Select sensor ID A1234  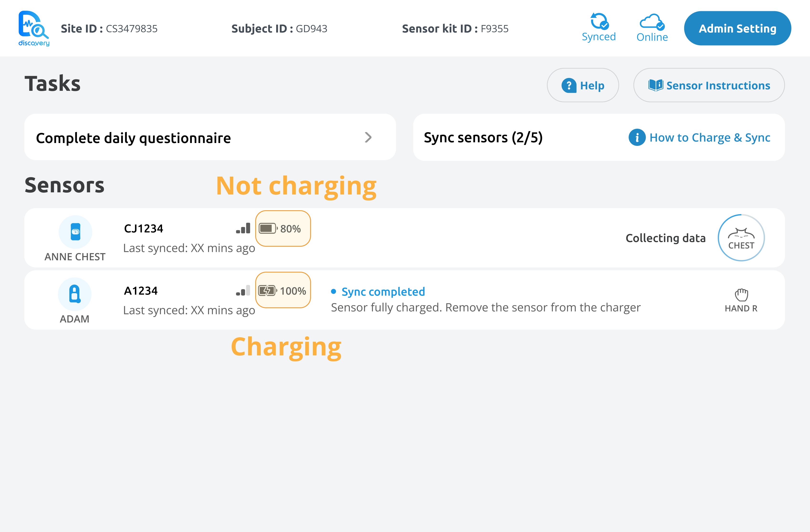coord(141,291)
